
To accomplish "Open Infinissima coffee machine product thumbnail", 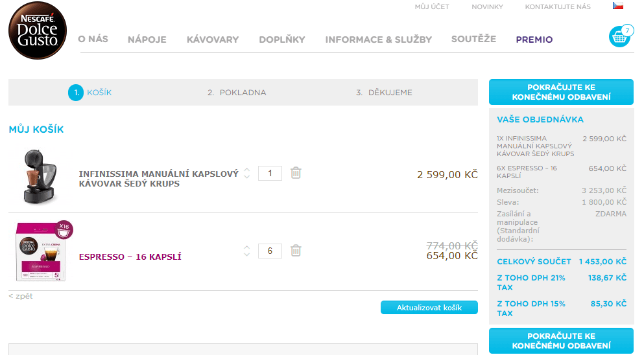I will point(40,176).
